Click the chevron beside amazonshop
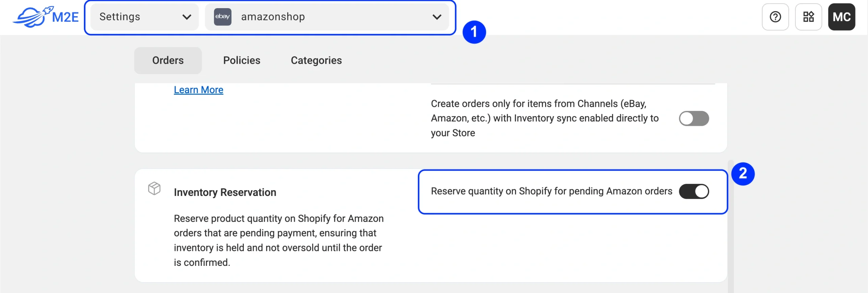The width and height of the screenshot is (868, 293). point(437,17)
